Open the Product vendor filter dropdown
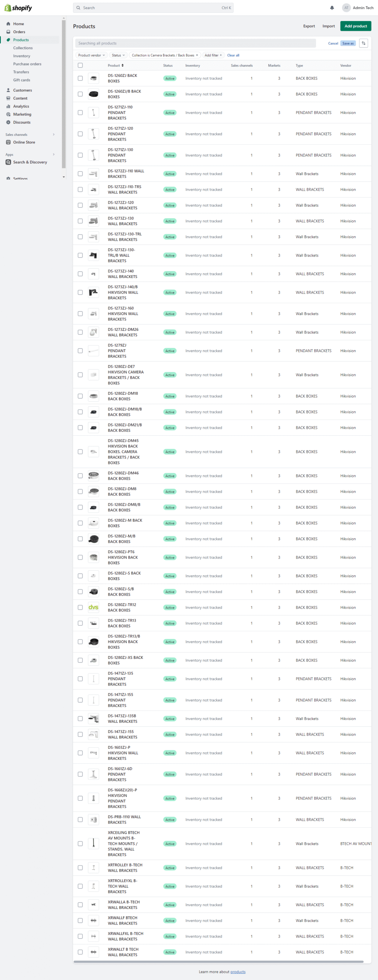The width and height of the screenshot is (378, 980). (x=91, y=55)
